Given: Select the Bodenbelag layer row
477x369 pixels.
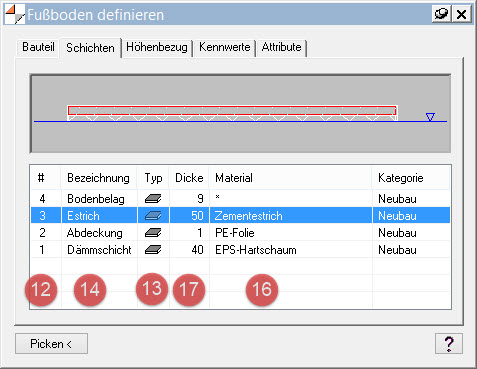Looking at the screenshot, I should pos(240,199).
